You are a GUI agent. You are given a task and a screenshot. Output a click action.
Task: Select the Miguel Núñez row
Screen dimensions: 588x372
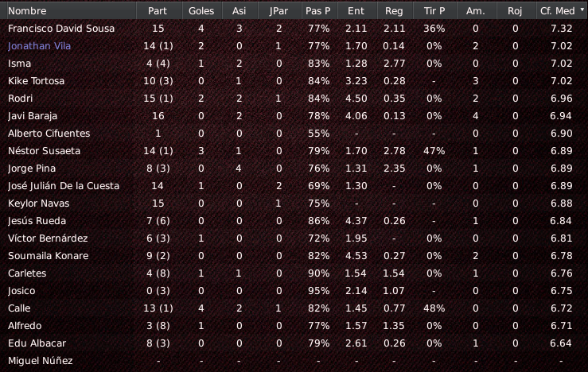[x=294, y=361]
